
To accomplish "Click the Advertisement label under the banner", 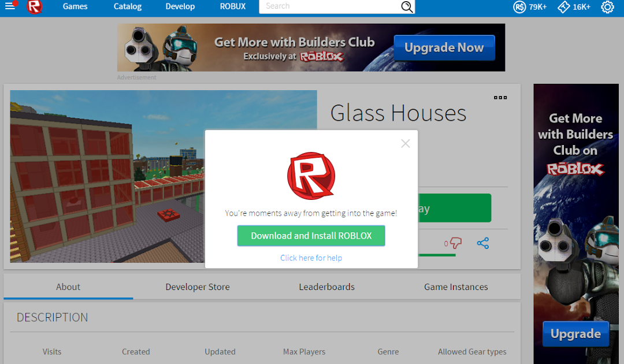I will click(136, 77).
